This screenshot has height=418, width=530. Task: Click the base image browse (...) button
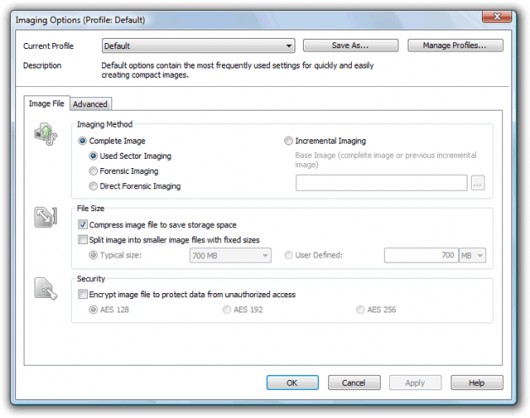point(478,183)
